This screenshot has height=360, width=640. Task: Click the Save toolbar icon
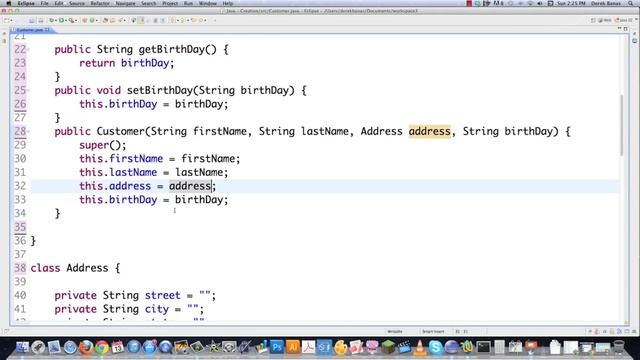[x=31, y=20]
